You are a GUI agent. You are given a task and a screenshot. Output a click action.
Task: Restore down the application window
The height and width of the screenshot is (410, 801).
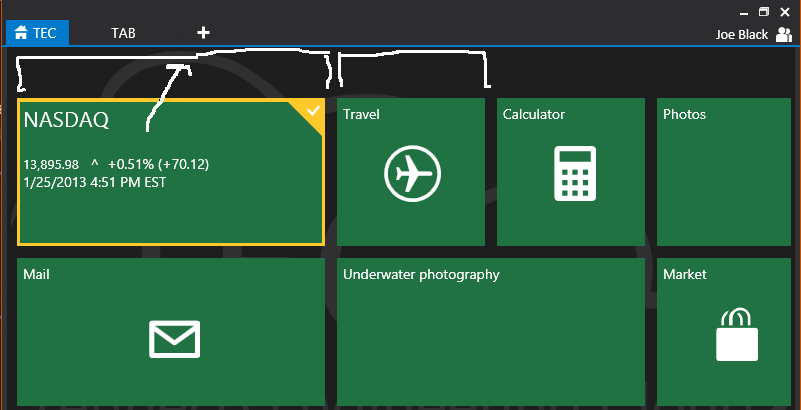coord(764,11)
